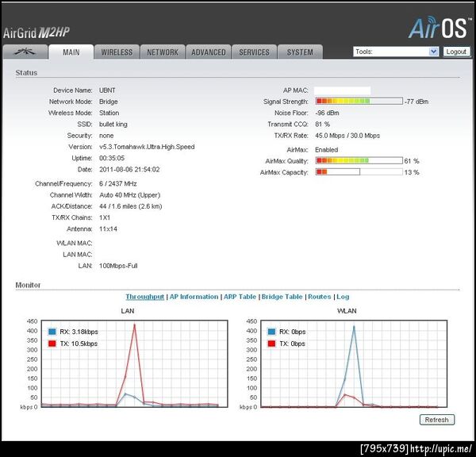The image size is (476, 457).
Task: Open the Throughput monitor link
Action: pos(145,297)
